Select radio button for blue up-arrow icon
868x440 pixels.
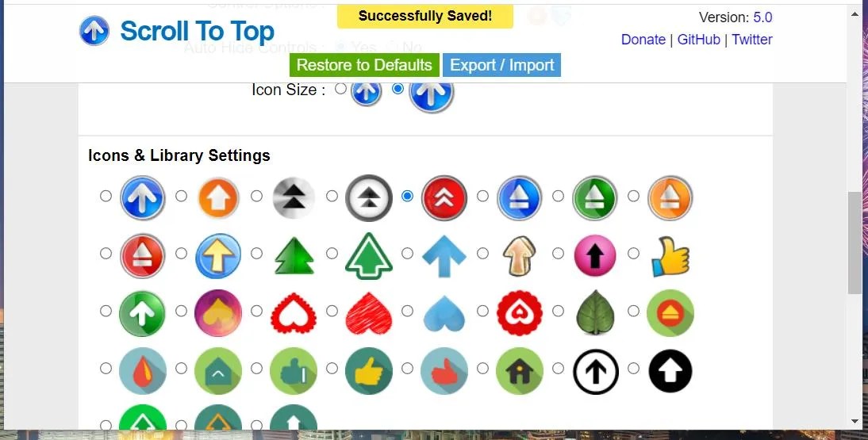[x=106, y=196]
